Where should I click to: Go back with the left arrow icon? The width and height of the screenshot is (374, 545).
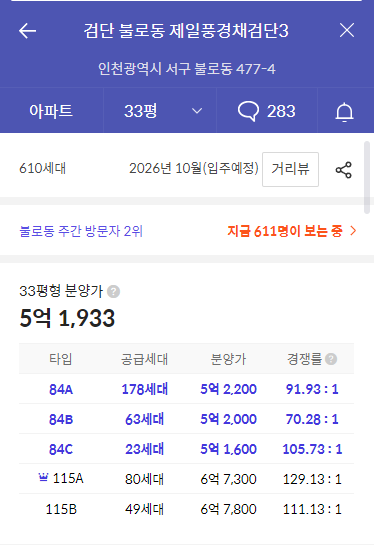(27, 31)
